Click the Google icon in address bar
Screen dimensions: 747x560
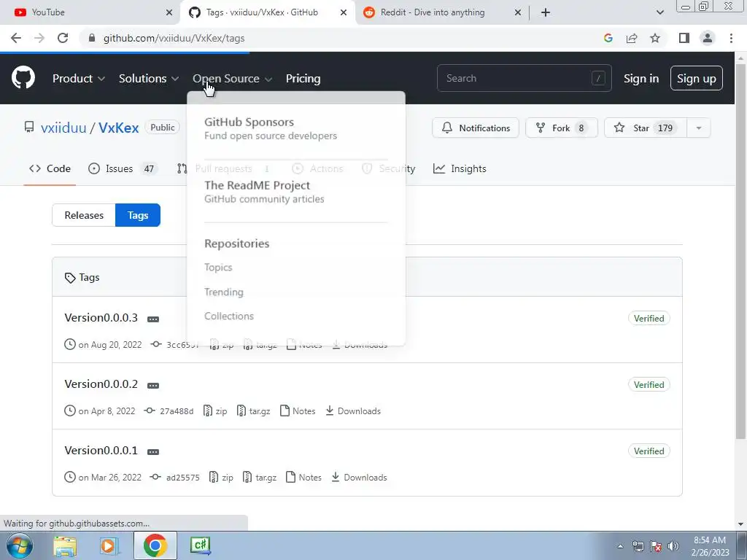tap(608, 38)
